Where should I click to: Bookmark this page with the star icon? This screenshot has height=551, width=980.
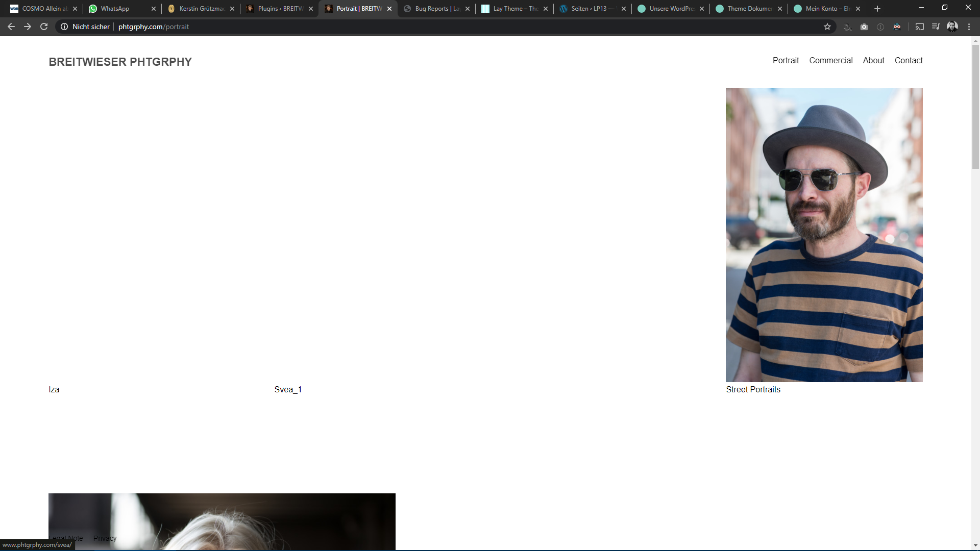point(827,27)
